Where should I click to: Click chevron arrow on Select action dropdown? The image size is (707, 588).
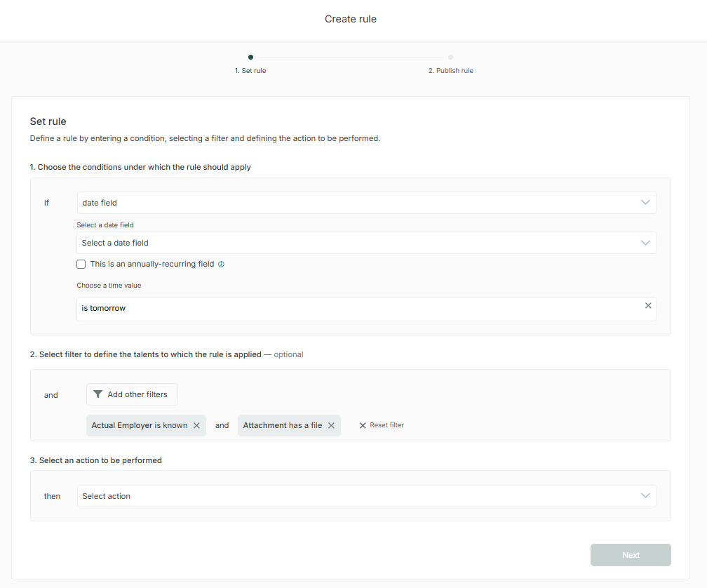click(645, 496)
